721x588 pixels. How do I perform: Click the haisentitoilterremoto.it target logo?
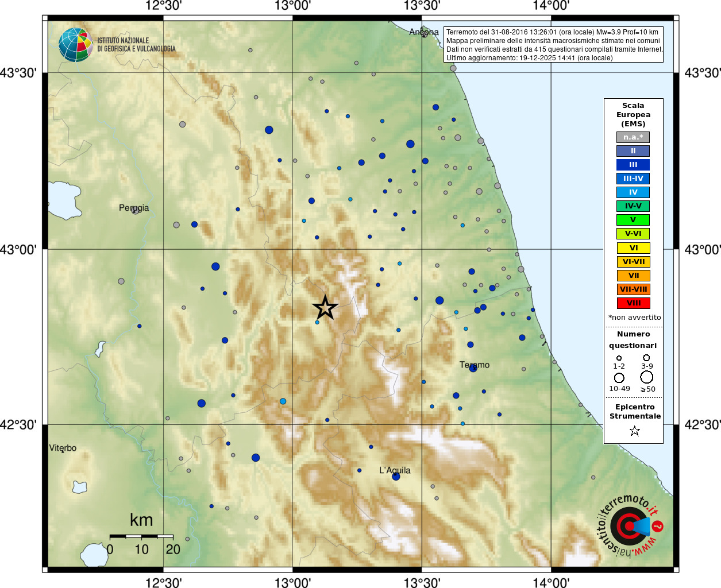click(630, 526)
